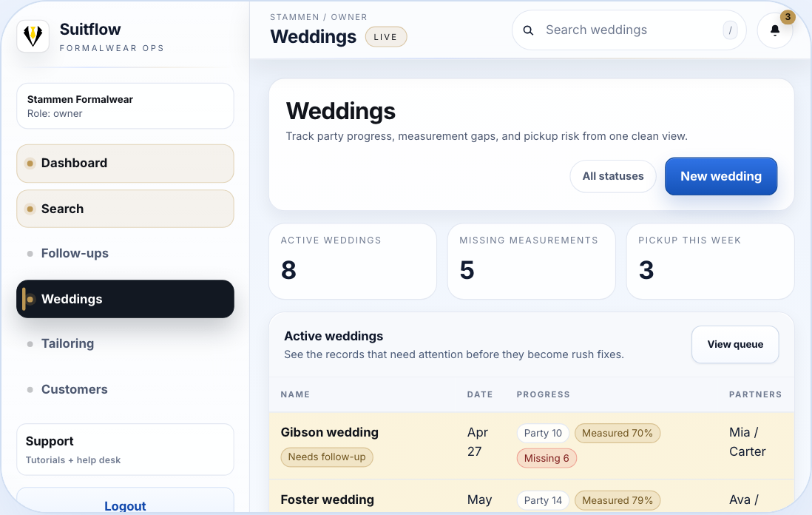Image resolution: width=812 pixels, height=515 pixels.
Task: Open the Missing Measurements stat card
Action: tap(531, 261)
